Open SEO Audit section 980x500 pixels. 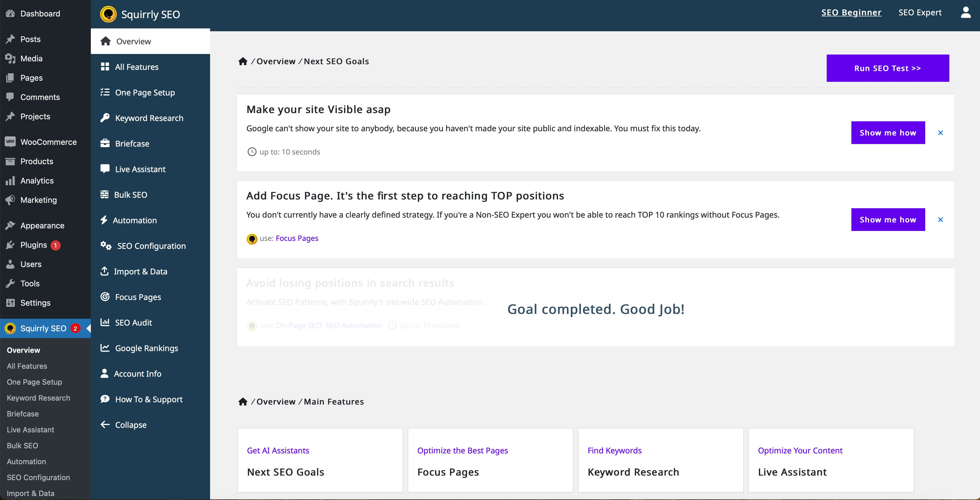pos(134,322)
